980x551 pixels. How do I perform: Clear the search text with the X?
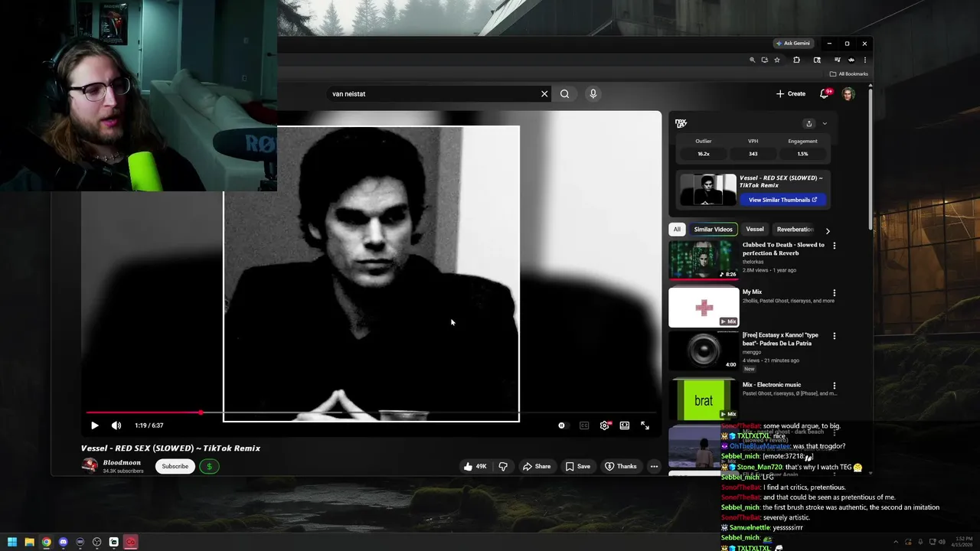(544, 93)
